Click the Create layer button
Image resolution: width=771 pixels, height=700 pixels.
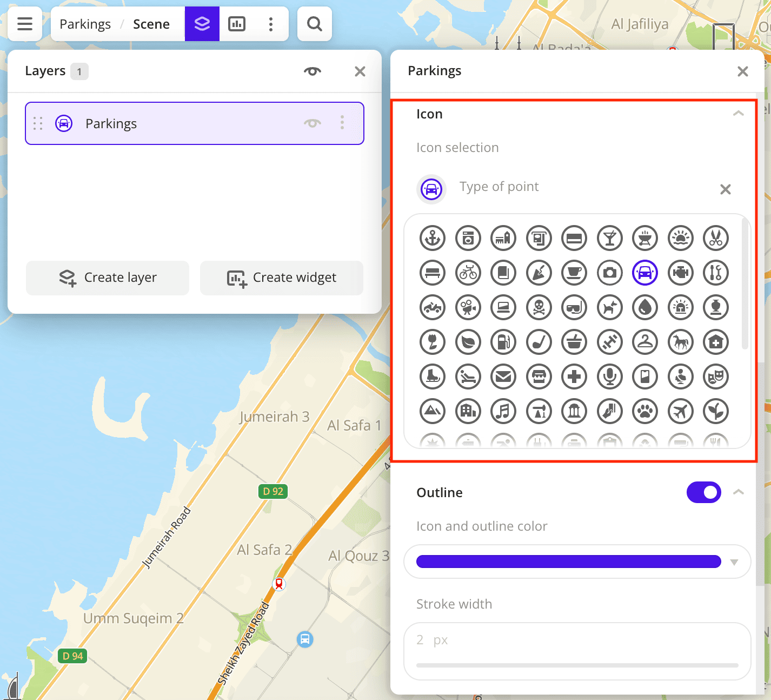pos(108,278)
